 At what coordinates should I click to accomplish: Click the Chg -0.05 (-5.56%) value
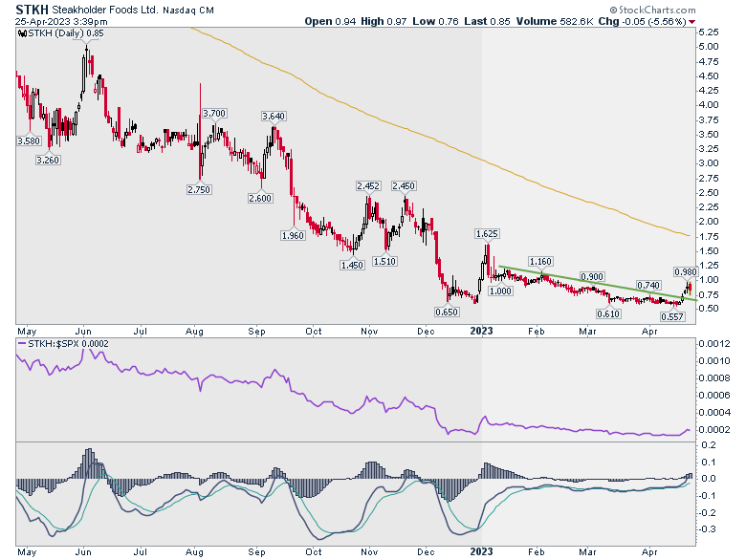tap(643, 21)
